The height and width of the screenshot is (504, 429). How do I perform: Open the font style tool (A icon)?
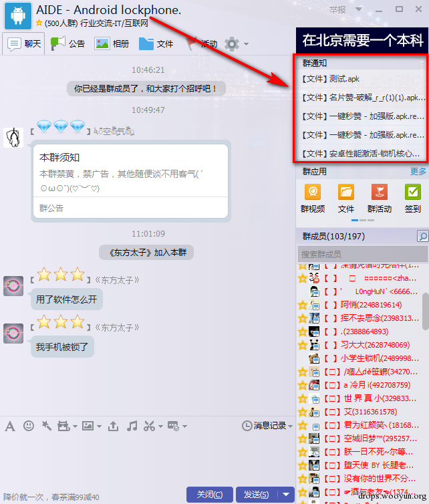click(x=10, y=426)
